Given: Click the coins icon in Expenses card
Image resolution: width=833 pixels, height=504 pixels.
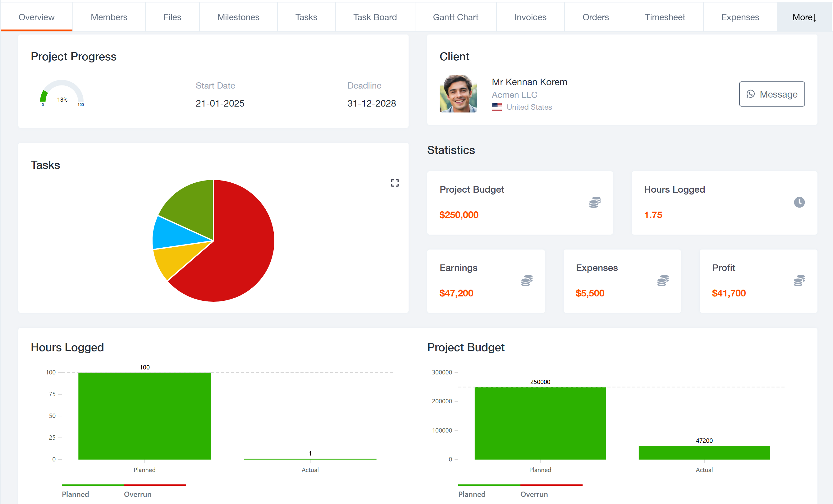Looking at the screenshot, I should [663, 280].
